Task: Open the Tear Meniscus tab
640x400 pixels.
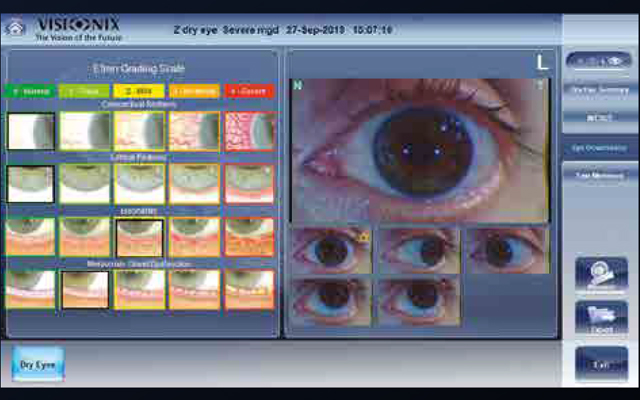Action: (x=599, y=175)
